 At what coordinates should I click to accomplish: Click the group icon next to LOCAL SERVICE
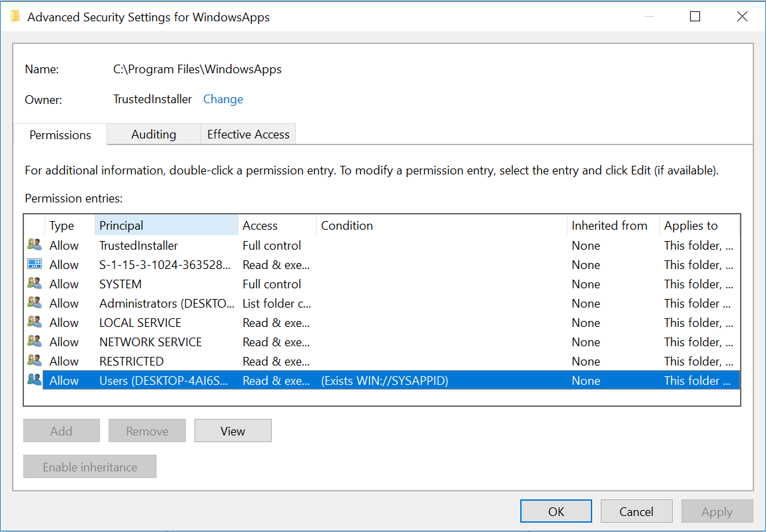tap(34, 322)
